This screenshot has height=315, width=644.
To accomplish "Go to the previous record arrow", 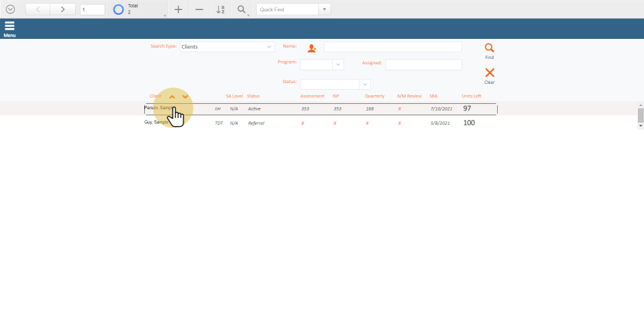I will click(38, 9).
